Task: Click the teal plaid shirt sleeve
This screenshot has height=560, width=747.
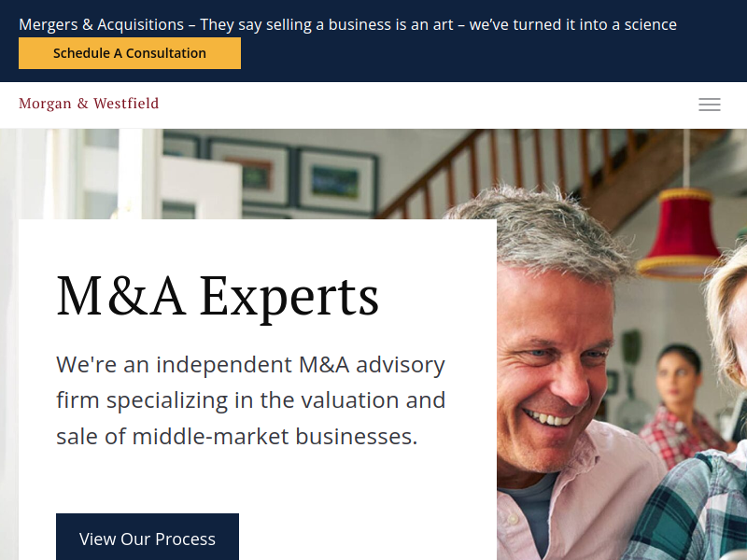Action: 686,511
